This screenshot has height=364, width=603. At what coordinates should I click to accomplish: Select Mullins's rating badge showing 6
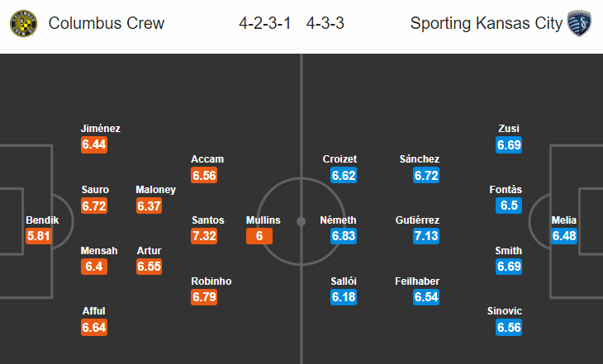[x=259, y=236]
